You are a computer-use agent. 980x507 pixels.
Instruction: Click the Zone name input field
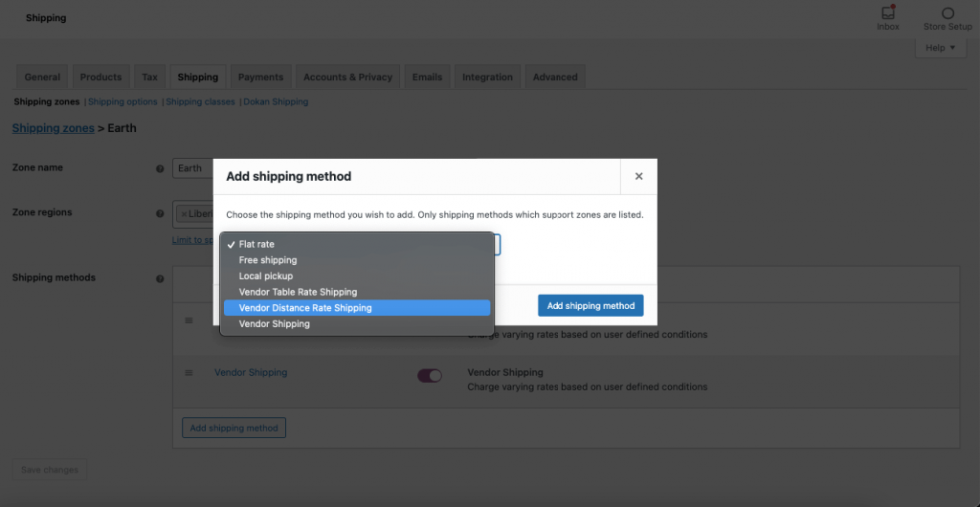192,168
